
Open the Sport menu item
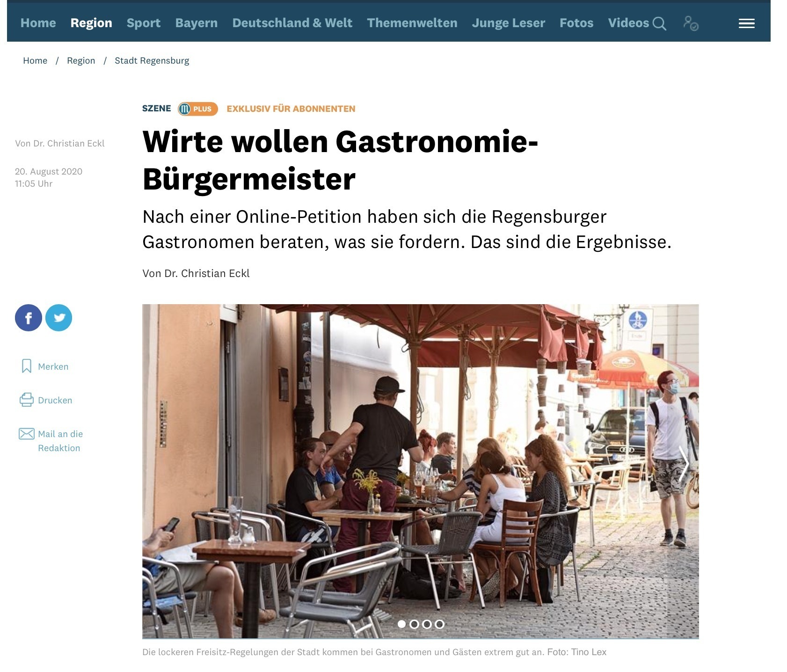pos(144,23)
